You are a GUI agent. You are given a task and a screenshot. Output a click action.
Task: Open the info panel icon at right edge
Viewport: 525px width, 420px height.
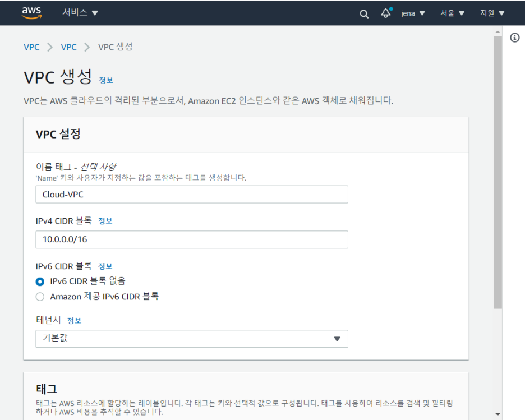tap(514, 38)
